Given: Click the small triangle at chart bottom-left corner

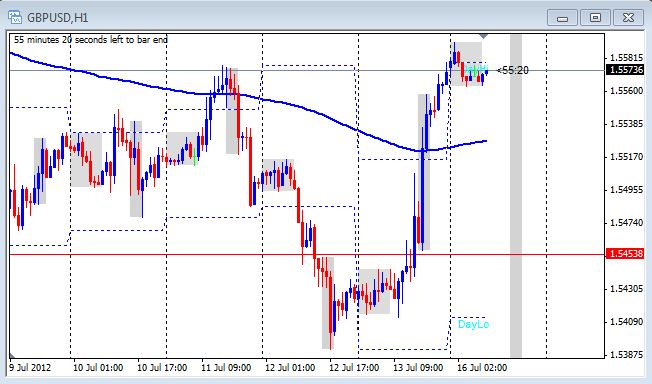Looking at the screenshot, I should tap(12, 355).
